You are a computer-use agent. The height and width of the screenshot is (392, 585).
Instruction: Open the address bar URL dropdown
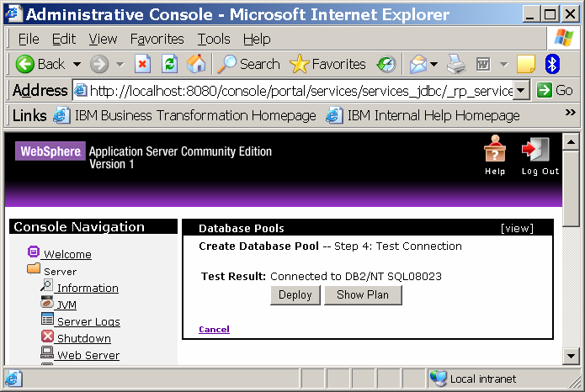click(x=521, y=90)
